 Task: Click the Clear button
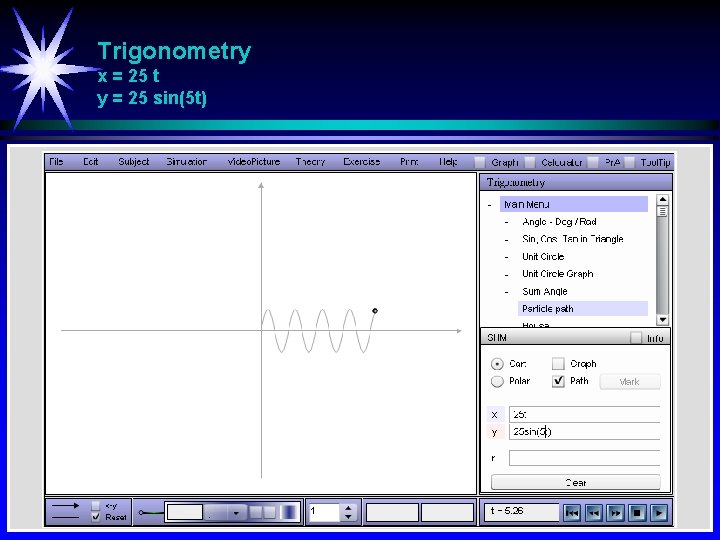tap(576, 482)
